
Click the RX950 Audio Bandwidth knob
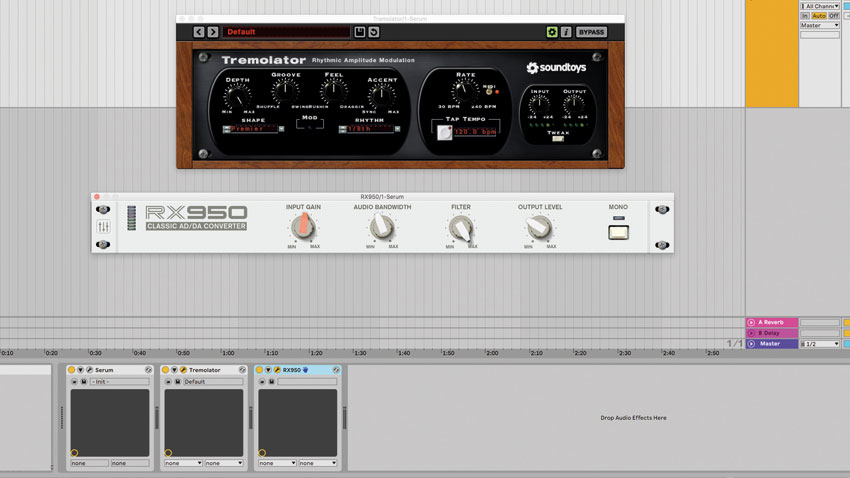point(382,227)
